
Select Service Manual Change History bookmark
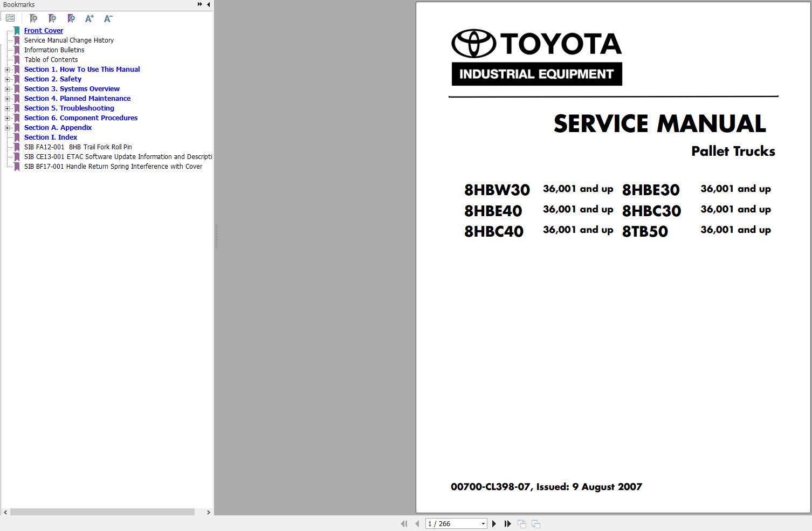click(69, 40)
